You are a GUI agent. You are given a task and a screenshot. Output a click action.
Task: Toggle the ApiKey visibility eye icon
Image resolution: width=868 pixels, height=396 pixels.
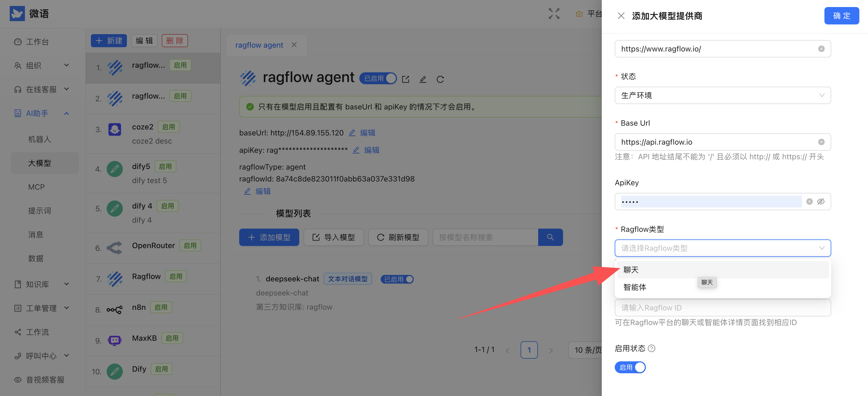pyautogui.click(x=821, y=202)
